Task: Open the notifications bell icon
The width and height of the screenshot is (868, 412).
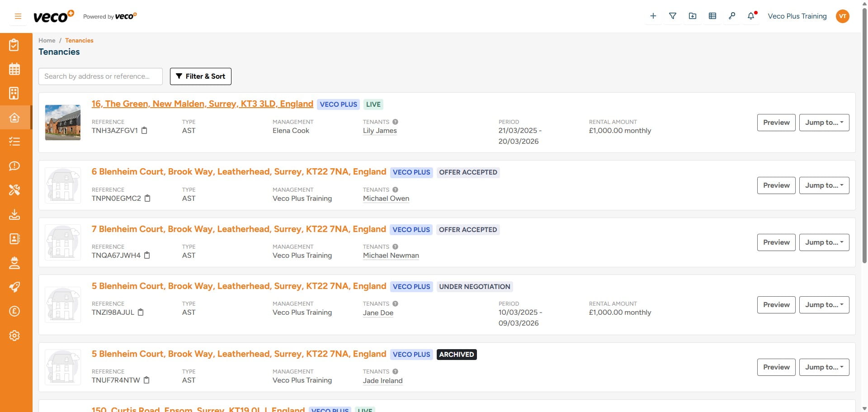Action: 751,16
